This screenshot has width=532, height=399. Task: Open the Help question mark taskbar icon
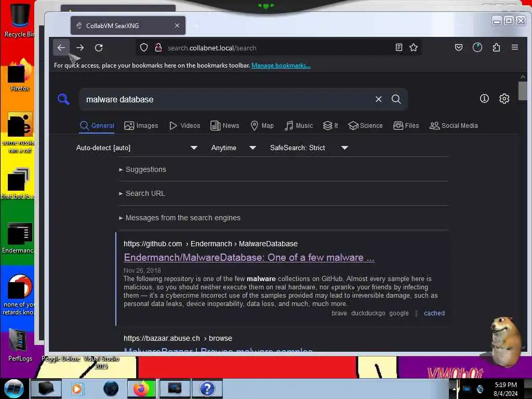point(207,389)
